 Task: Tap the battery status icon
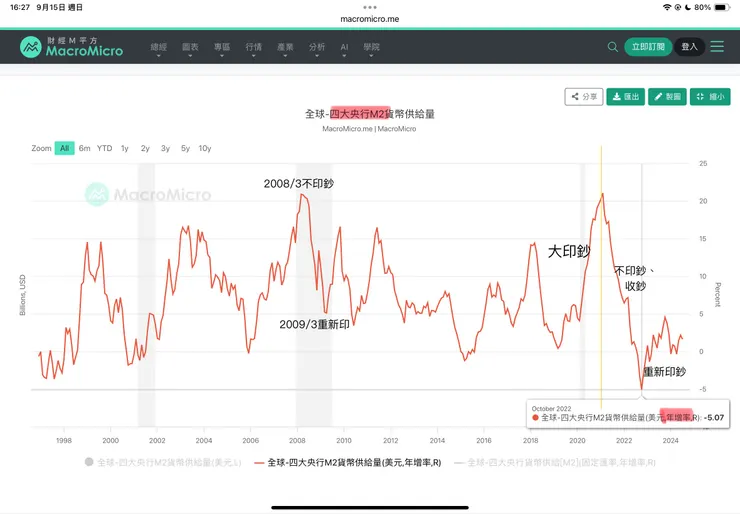pos(722,7)
